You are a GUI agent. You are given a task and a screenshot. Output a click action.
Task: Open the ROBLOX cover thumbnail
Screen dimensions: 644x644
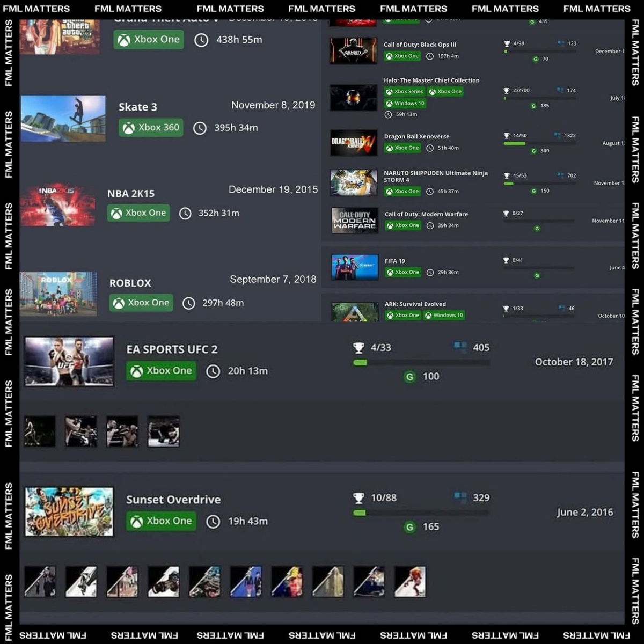[58, 294]
